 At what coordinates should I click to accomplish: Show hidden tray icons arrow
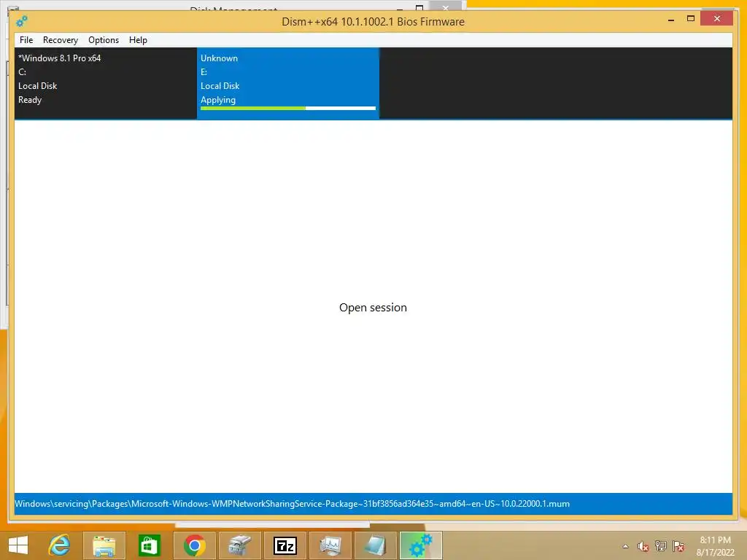tap(625, 546)
